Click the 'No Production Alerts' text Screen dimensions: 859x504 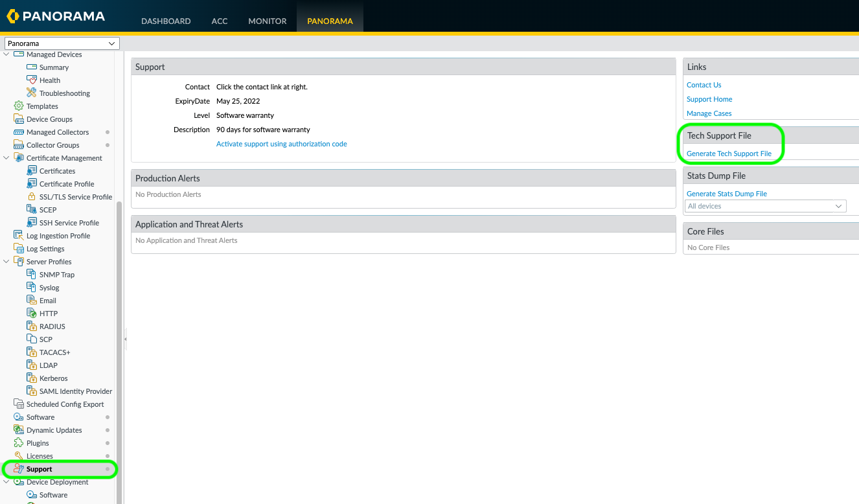[168, 195]
